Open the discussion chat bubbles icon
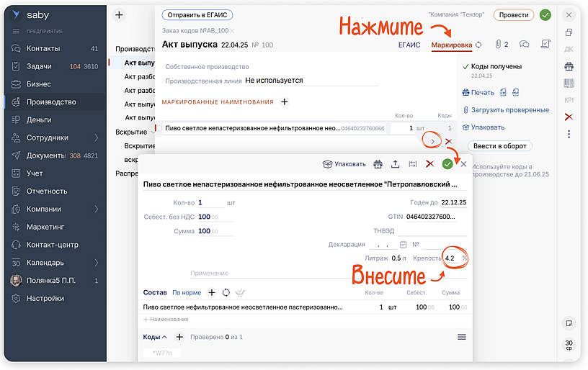 coord(524,45)
